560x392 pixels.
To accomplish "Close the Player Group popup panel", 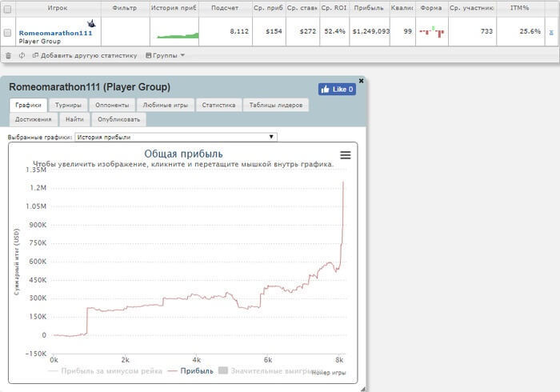I will tap(361, 81).
